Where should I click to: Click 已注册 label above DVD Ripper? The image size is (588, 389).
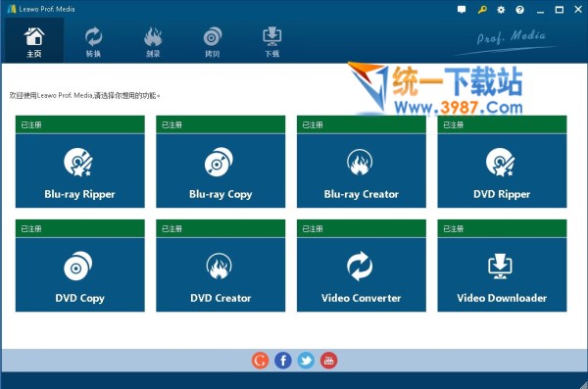tap(454, 124)
